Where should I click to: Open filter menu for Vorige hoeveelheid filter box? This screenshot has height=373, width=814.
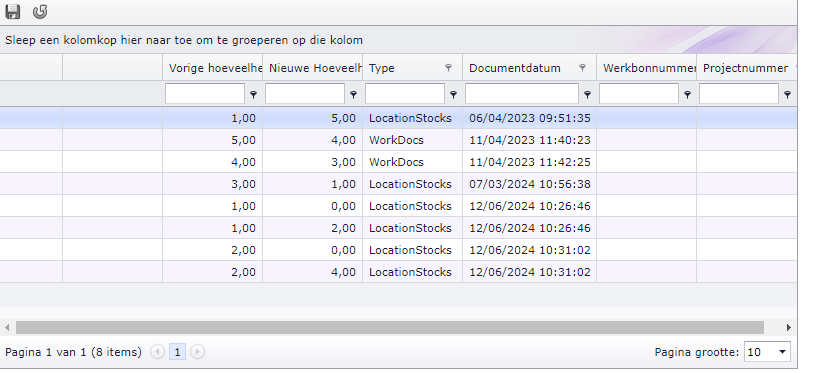pyautogui.click(x=253, y=94)
